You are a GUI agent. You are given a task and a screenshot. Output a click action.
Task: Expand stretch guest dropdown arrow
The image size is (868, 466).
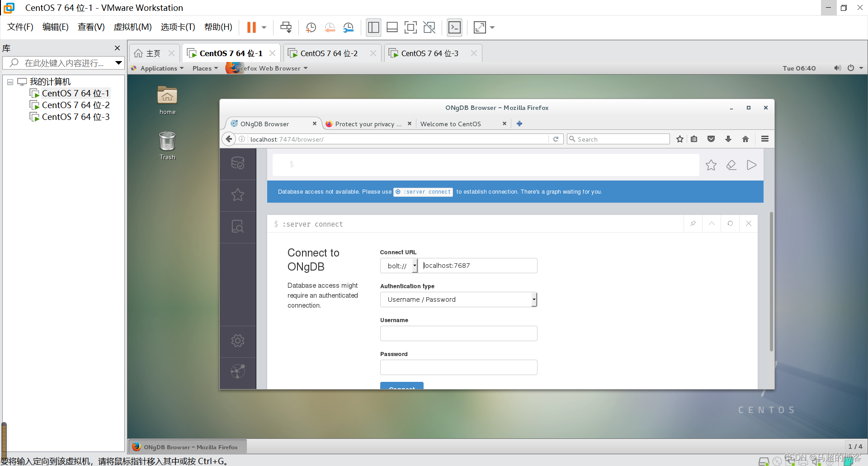(x=492, y=28)
